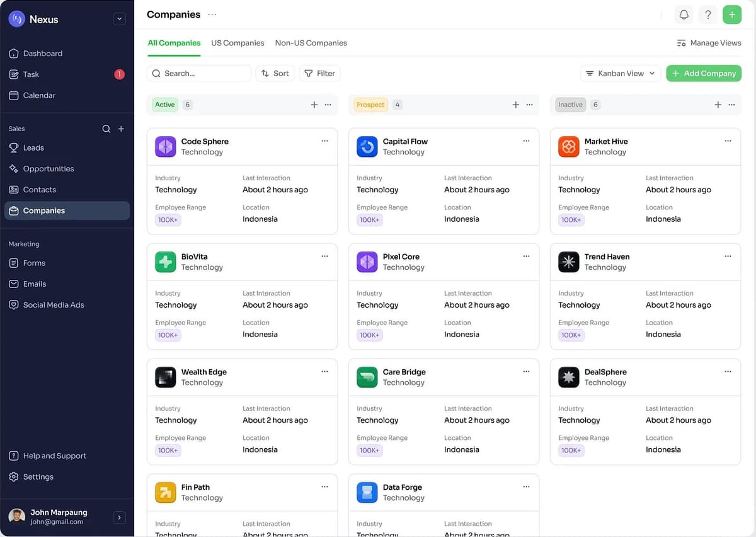Open the Non-US Companies tab
This screenshot has height=537, width=756.
tap(311, 43)
